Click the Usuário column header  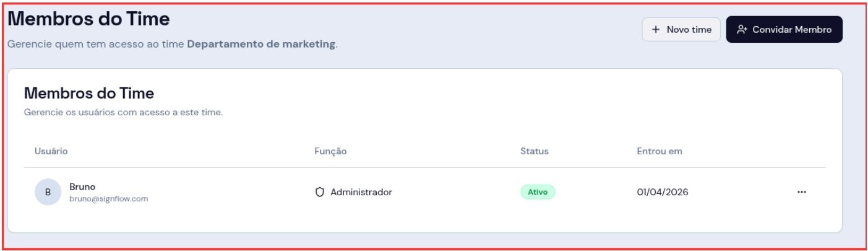51,151
